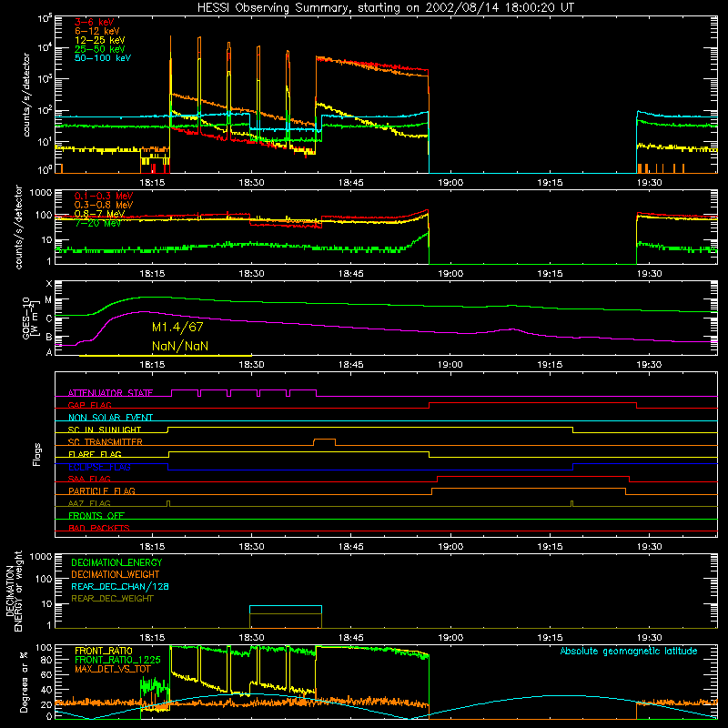Click the HESSI Observing Summary title
The height and width of the screenshot is (728, 728).
[385, 7]
